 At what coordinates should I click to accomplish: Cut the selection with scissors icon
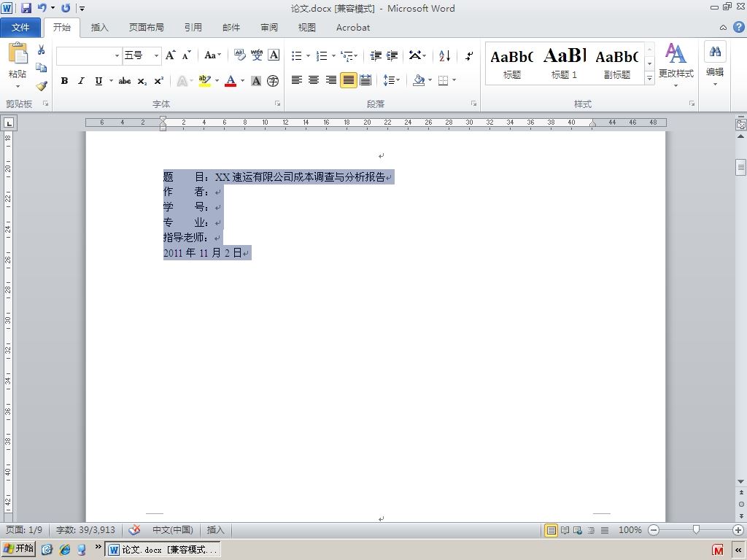tap(41, 50)
